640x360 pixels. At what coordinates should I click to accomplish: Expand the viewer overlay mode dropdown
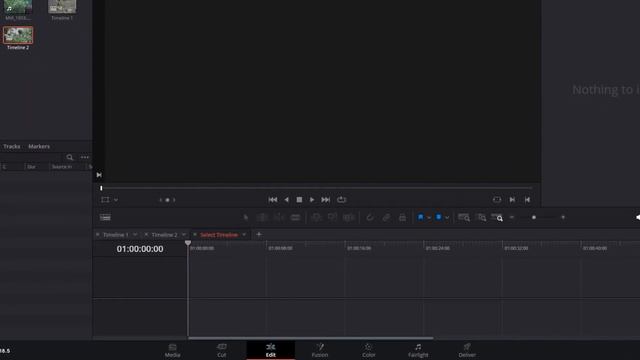tap(116, 200)
